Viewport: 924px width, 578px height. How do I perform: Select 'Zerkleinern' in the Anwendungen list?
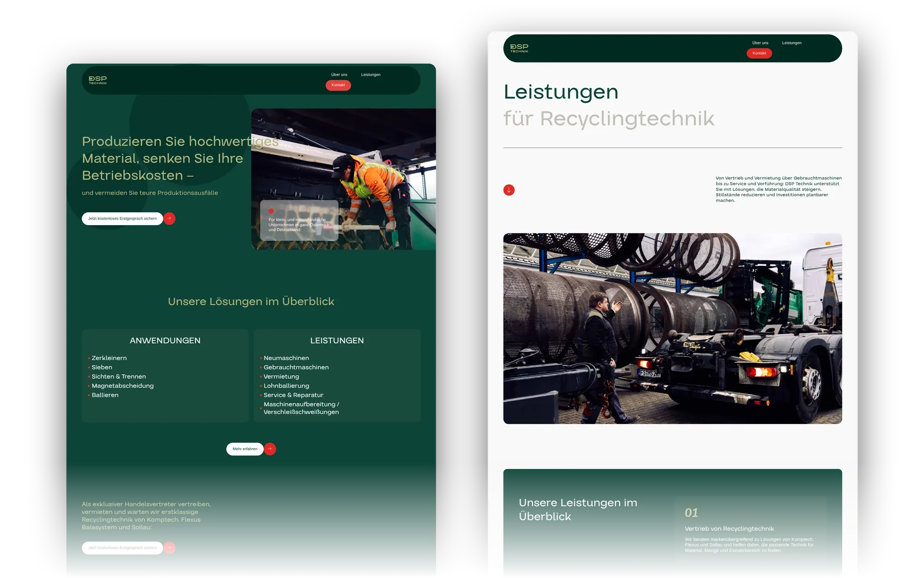pyautogui.click(x=109, y=358)
